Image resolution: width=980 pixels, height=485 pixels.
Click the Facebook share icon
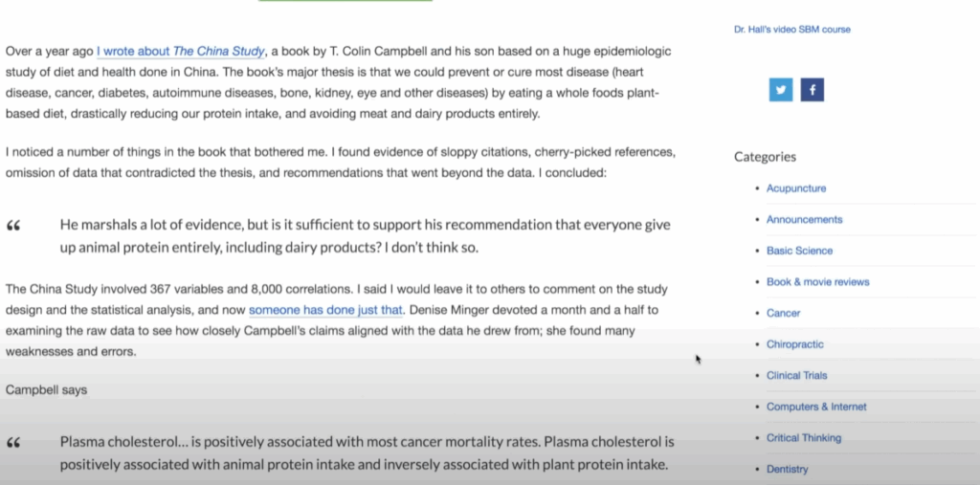(812, 90)
